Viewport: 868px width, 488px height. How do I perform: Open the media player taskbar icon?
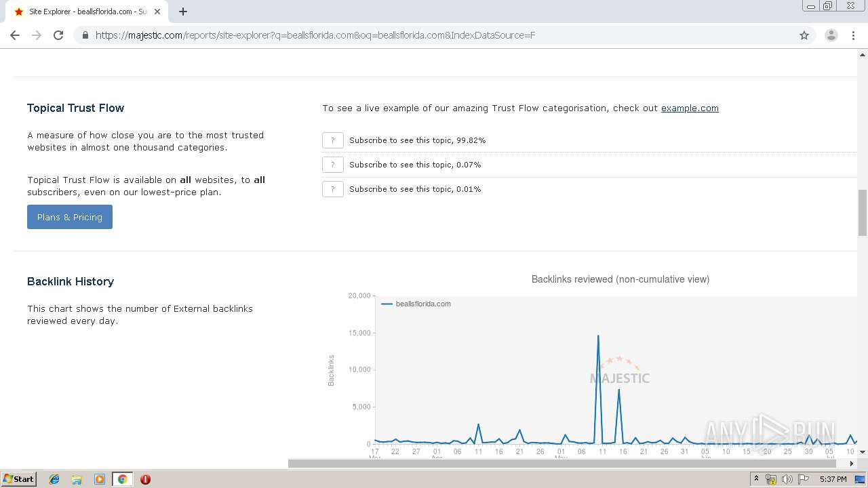click(100, 479)
